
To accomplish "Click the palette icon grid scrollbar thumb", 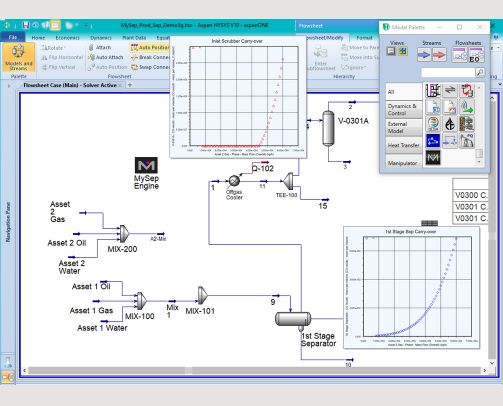I will 479,153.
